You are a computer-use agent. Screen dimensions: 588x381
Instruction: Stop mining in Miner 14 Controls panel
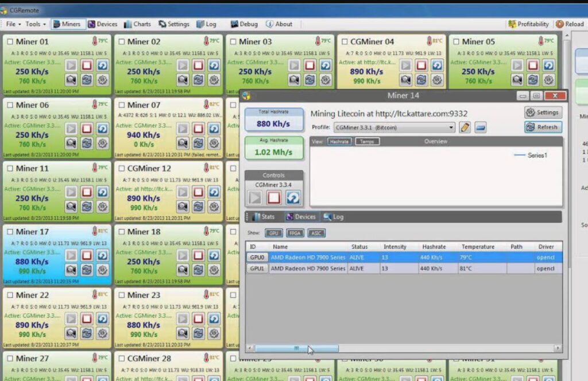[274, 197]
